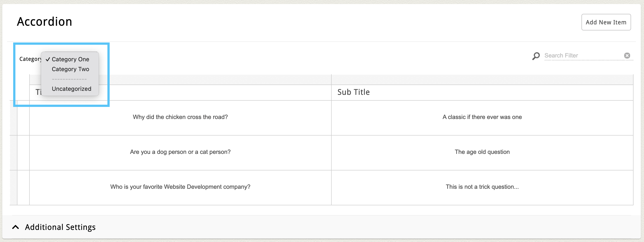The height and width of the screenshot is (242, 644).
Task: Click the 'A classic if there ever was one' cell
Action: [482, 117]
